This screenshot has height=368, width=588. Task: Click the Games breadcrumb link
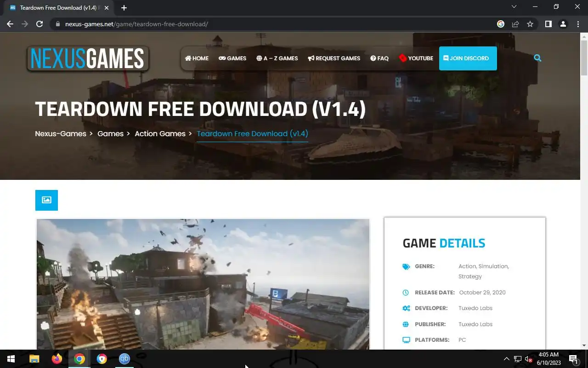pos(110,133)
